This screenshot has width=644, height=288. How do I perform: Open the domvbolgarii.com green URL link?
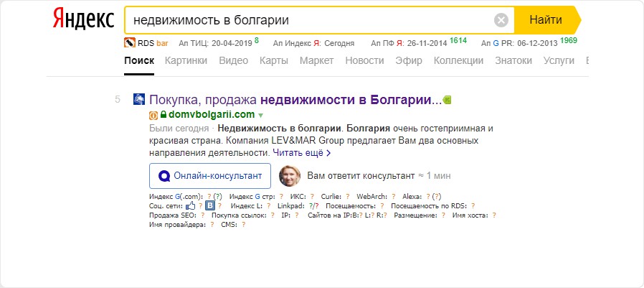[212, 114]
